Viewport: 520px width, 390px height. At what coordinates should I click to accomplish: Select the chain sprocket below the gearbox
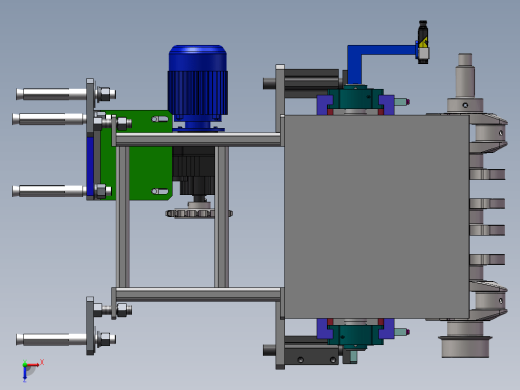199,213
